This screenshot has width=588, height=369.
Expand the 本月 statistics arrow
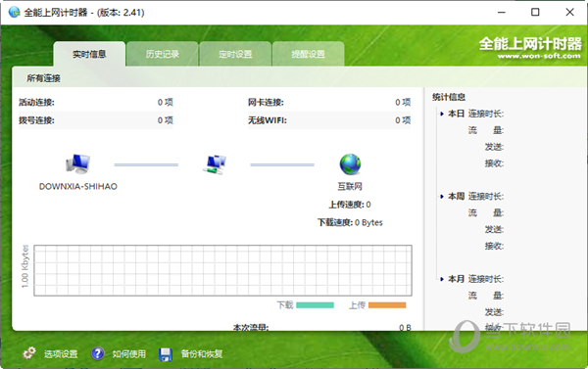tap(442, 279)
